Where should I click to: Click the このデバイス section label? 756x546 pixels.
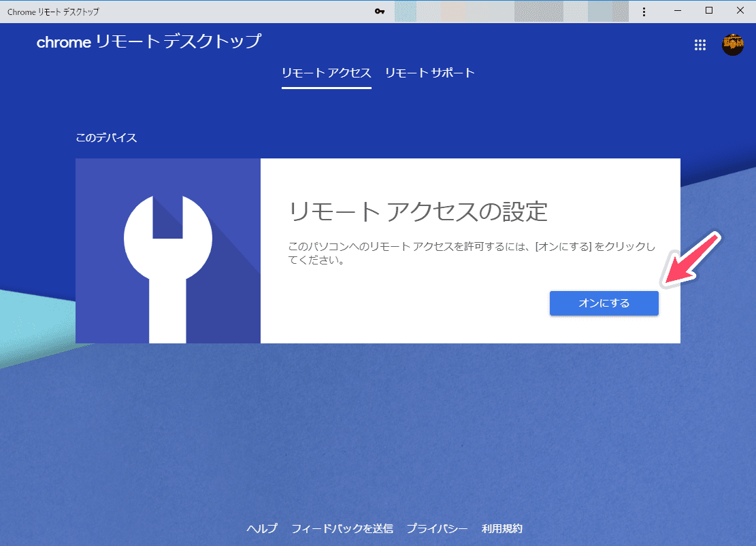coord(106,138)
